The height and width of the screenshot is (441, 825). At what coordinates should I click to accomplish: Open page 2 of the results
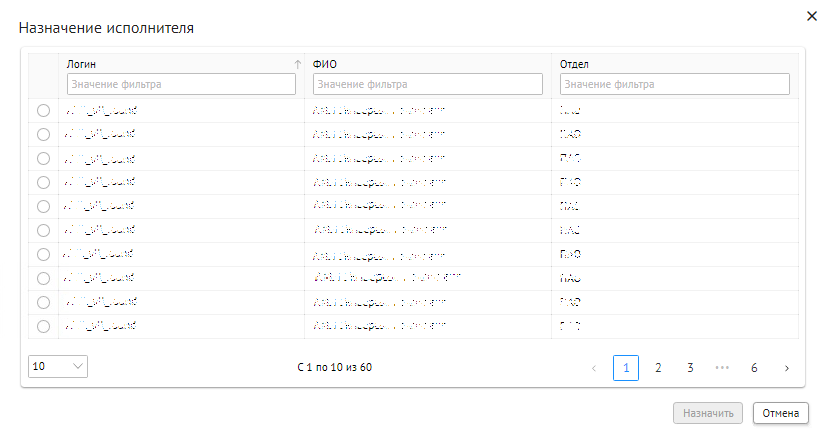pyautogui.click(x=658, y=368)
